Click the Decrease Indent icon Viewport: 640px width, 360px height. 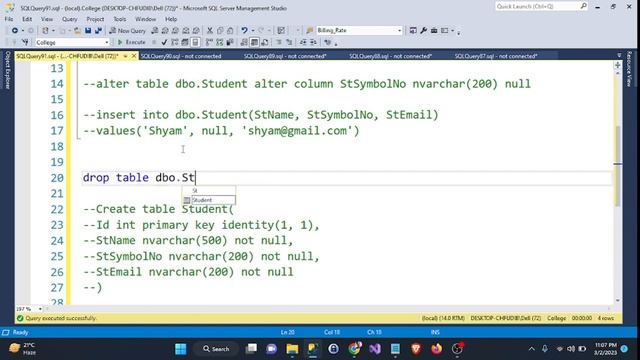point(303,42)
